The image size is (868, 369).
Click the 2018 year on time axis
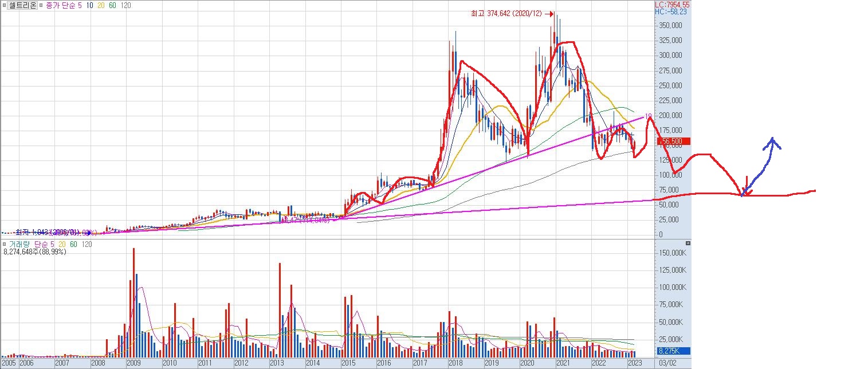pos(455,363)
